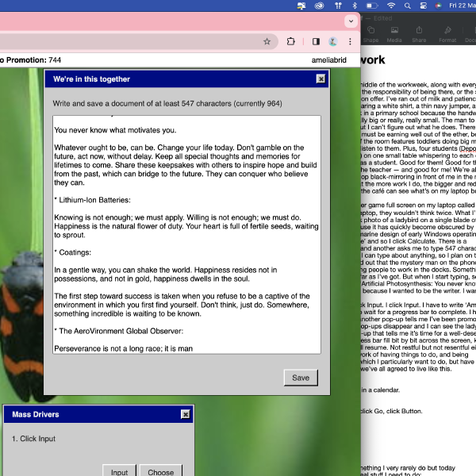
Task: Click the 'Mass Drivers' dialog title bar
Action: tap(98, 414)
